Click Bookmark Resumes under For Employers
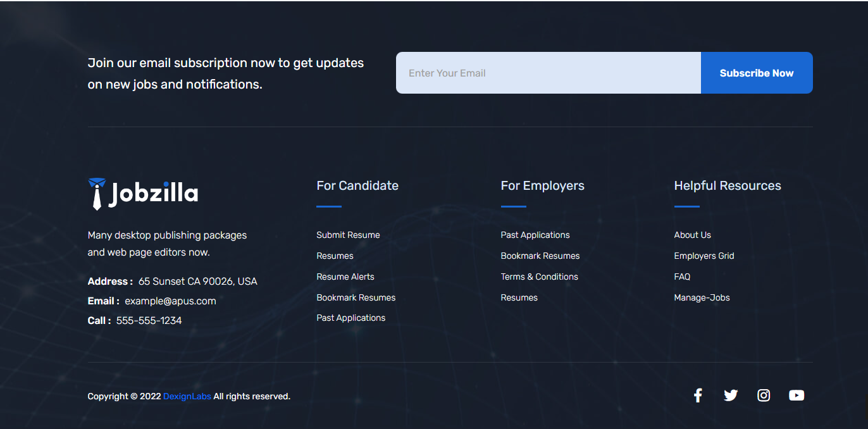The image size is (868, 429). 540,256
